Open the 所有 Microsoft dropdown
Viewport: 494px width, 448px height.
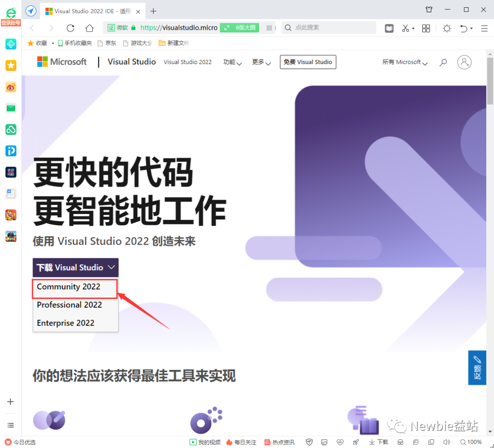404,62
